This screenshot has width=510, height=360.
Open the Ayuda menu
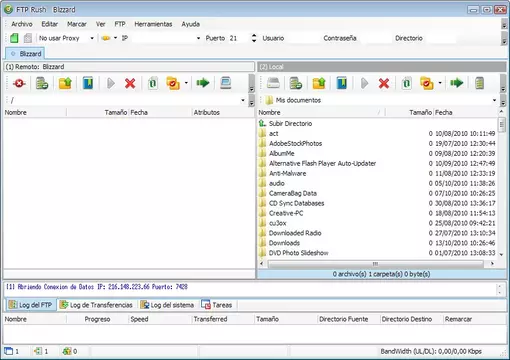coord(190,24)
